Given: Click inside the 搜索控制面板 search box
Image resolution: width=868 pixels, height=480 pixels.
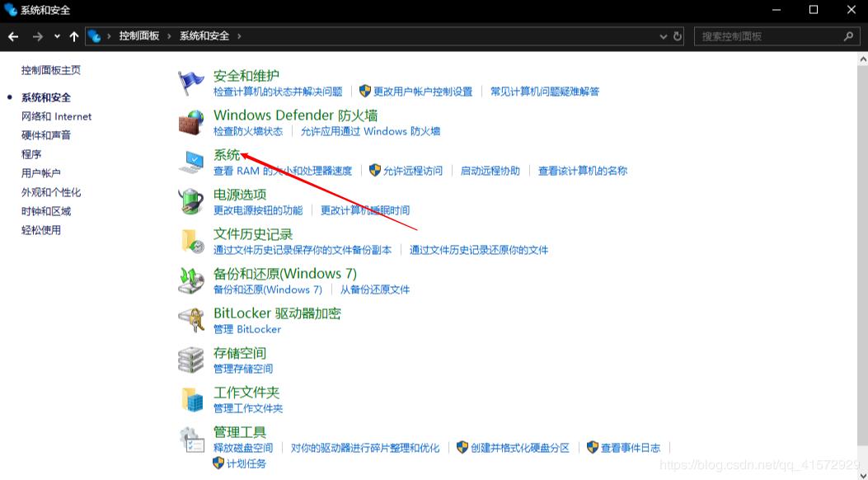Looking at the screenshot, I should [x=767, y=35].
